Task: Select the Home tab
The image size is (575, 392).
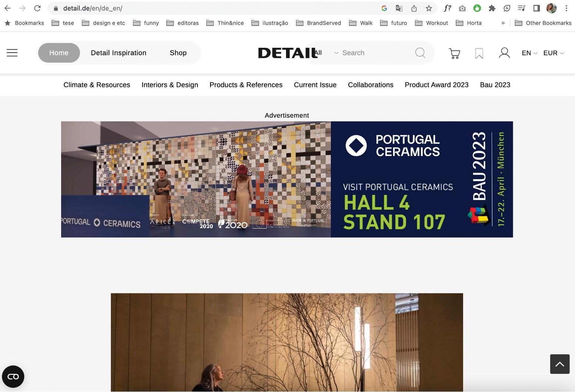Action: (59, 53)
